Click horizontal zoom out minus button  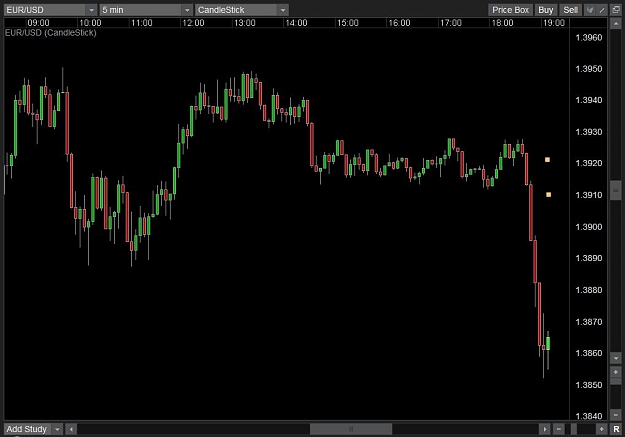click(x=559, y=429)
